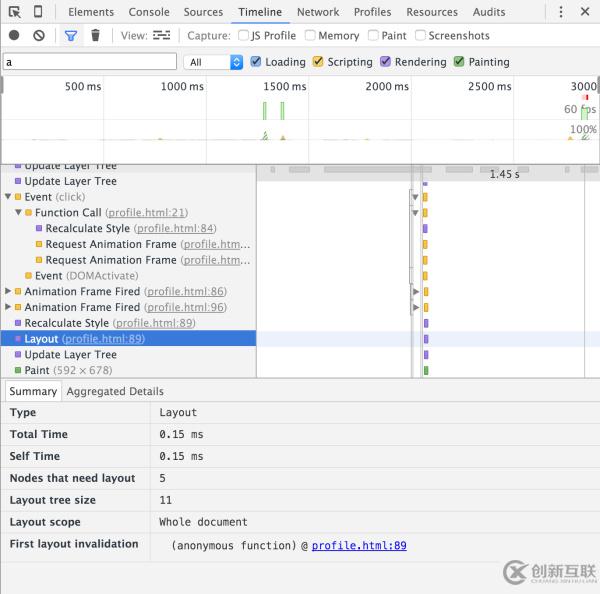Open the Profiles tab
This screenshot has height=594, width=600.
point(372,12)
